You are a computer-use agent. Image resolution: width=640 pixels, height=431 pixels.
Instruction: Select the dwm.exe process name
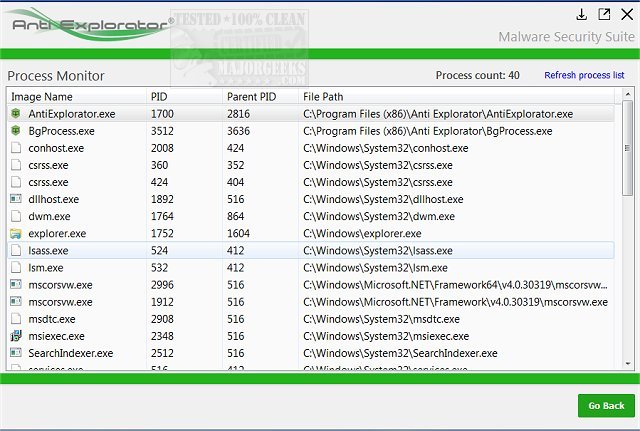point(49,216)
